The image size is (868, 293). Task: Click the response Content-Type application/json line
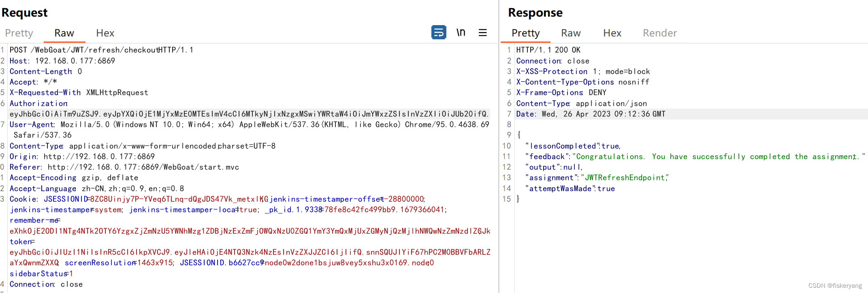tap(582, 103)
